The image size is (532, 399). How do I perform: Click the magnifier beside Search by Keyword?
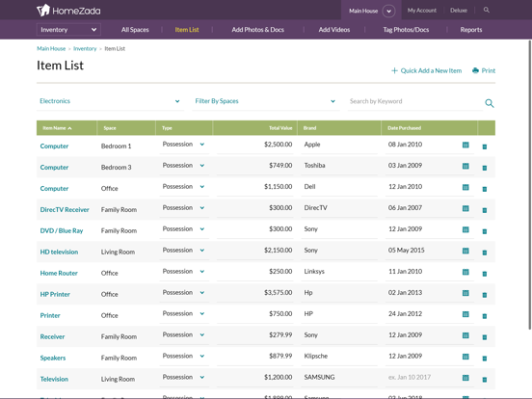tap(490, 103)
